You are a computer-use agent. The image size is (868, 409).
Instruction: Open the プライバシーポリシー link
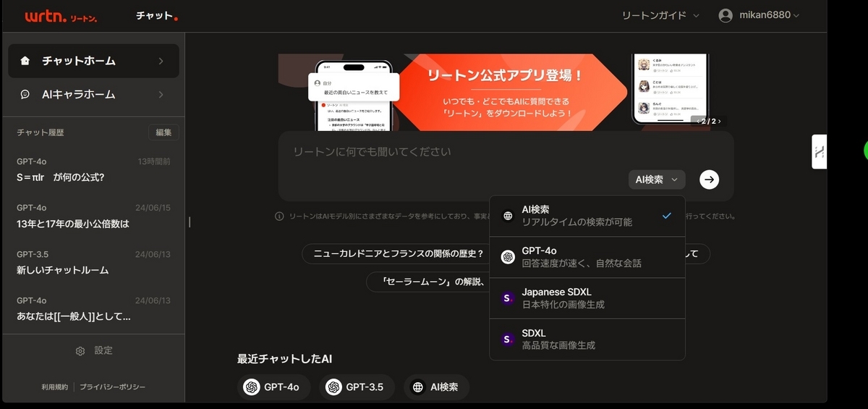coord(113,387)
